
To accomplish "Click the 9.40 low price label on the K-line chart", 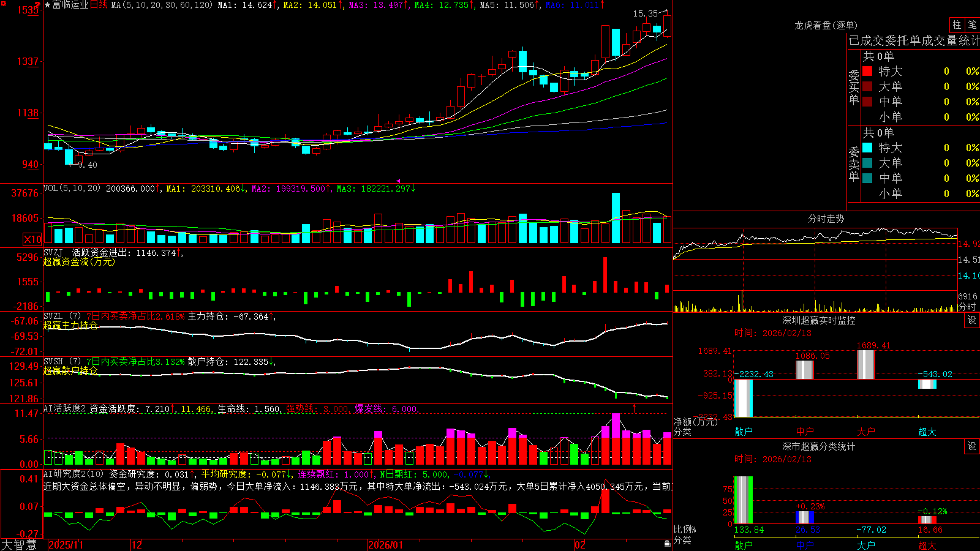I will [88, 165].
